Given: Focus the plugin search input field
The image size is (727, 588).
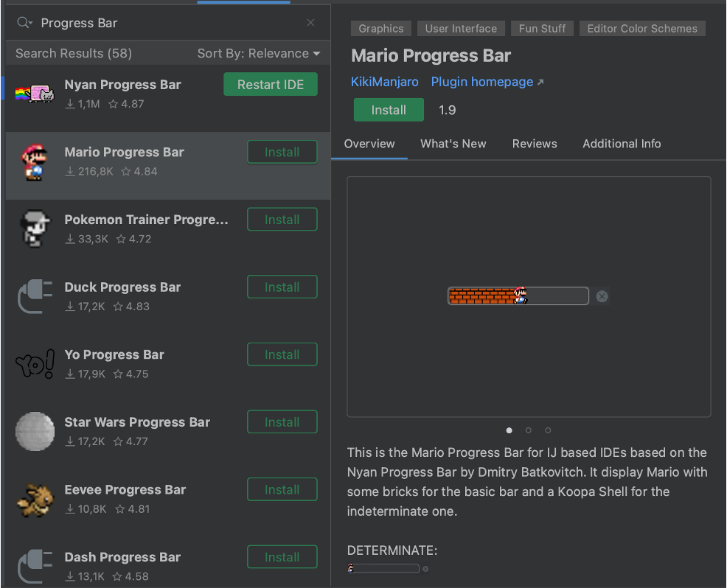Looking at the screenshot, I should [x=167, y=23].
